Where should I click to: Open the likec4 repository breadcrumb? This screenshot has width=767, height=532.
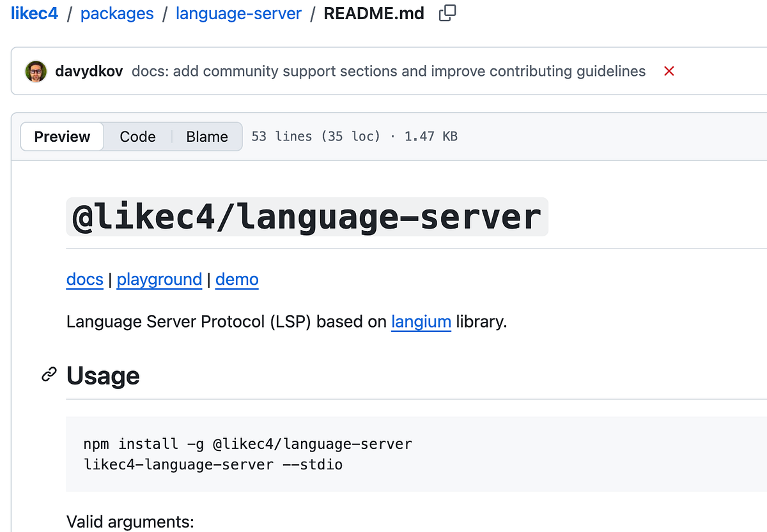[x=35, y=13]
